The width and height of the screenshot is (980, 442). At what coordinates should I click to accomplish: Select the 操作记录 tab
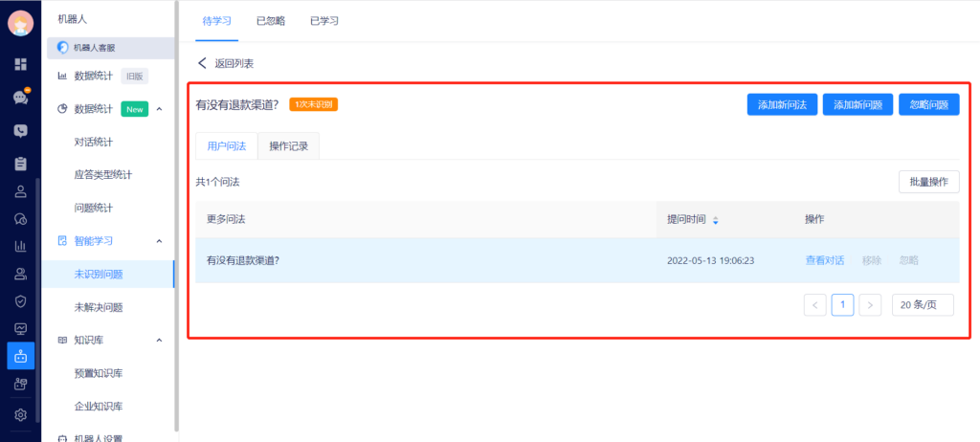[x=289, y=146]
